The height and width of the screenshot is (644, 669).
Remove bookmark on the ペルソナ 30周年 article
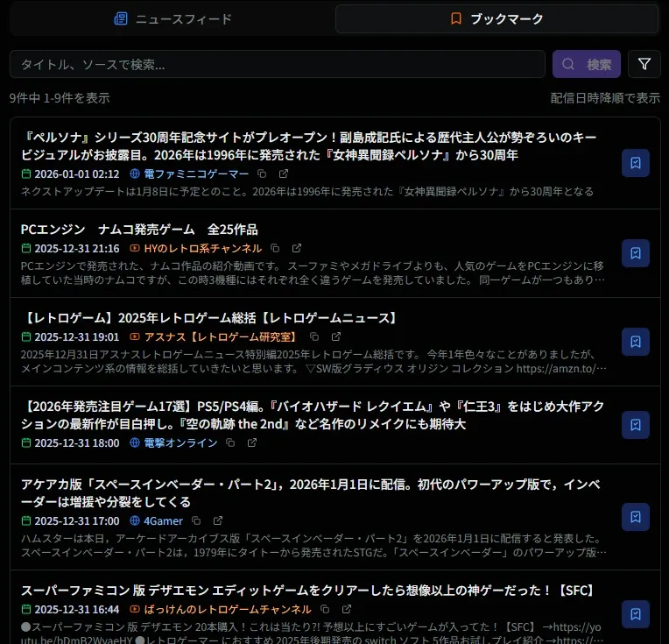click(x=636, y=163)
